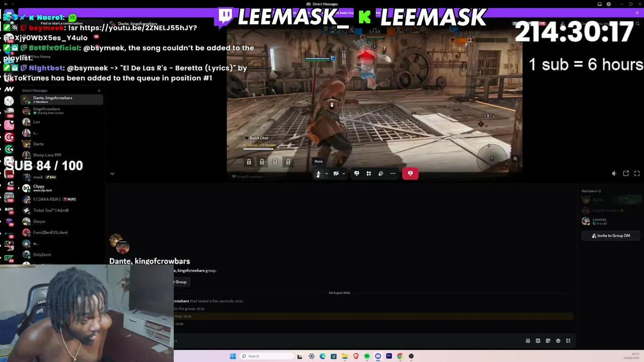The width and height of the screenshot is (644, 362).
Task: Open Microsoft Store from taskbar
Action: (x=334, y=356)
